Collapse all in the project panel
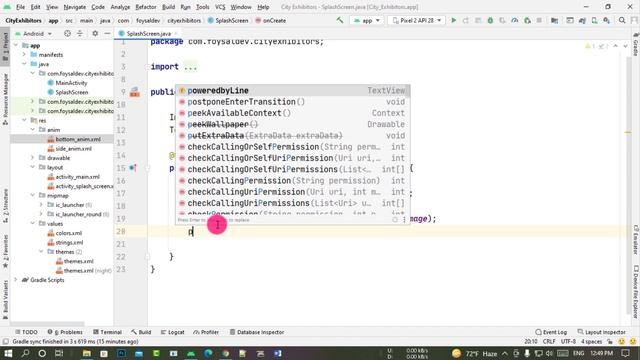The width and height of the screenshot is (640, 360). 80,33
